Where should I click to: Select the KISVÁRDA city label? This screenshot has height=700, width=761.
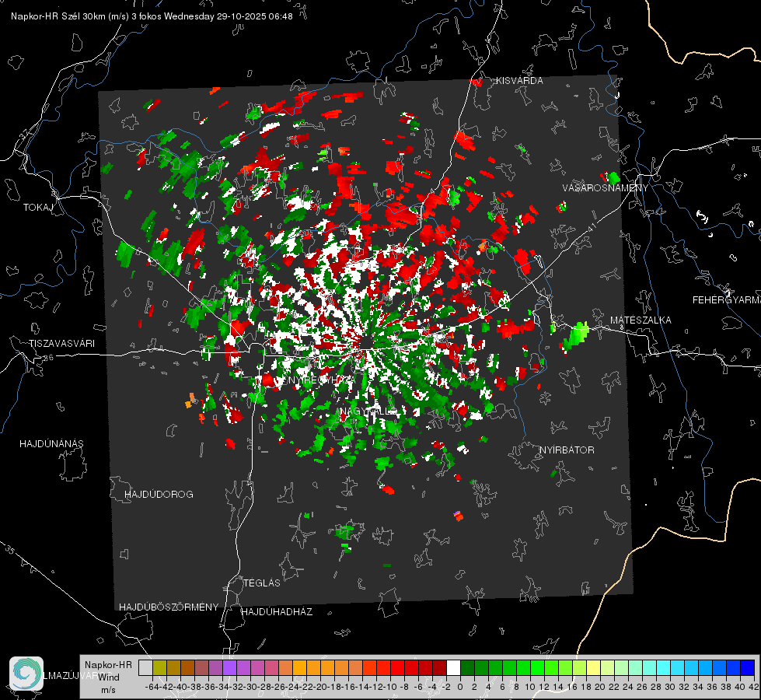(x=519, y=81)
